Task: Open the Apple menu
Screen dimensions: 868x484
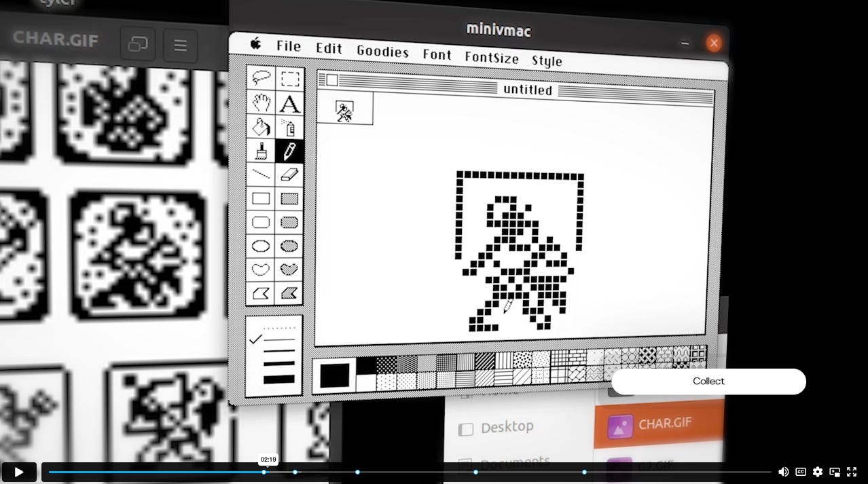Action: tap(255, 44)
